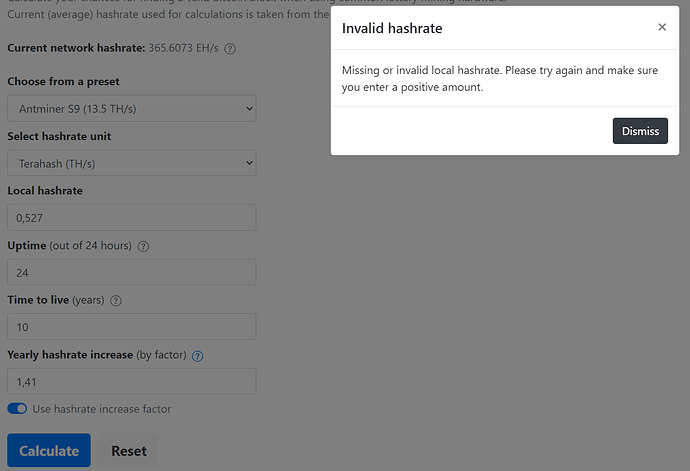Open help icon next to network hashrate
690x471 pixels.
pyautogui.click(x=230, y=48)
